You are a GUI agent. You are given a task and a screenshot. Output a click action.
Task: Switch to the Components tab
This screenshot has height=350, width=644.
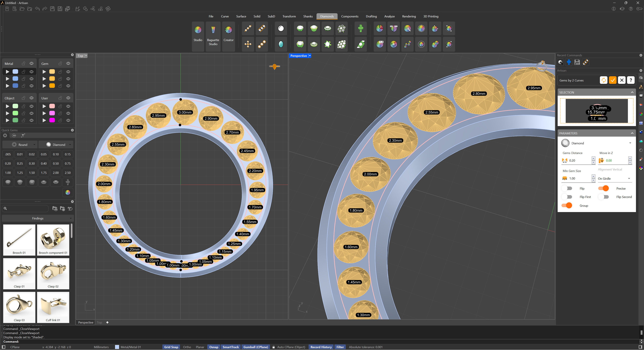pos(350,16)
